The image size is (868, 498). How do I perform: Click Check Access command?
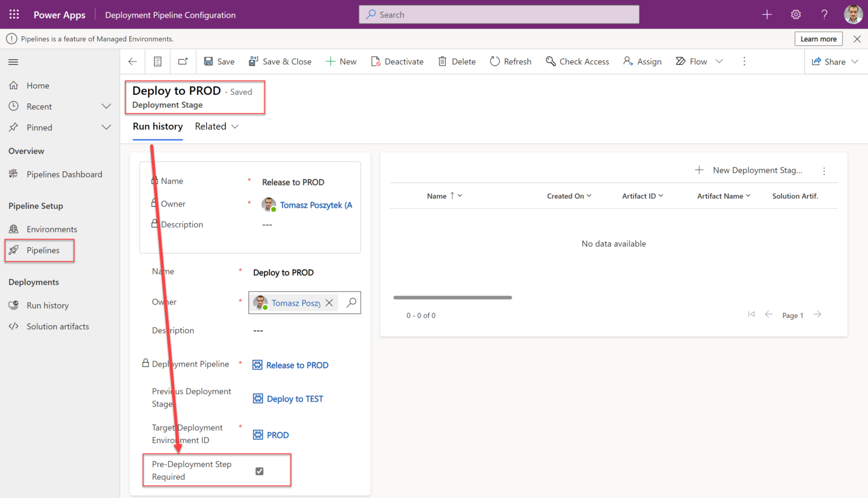coord(578,62)
